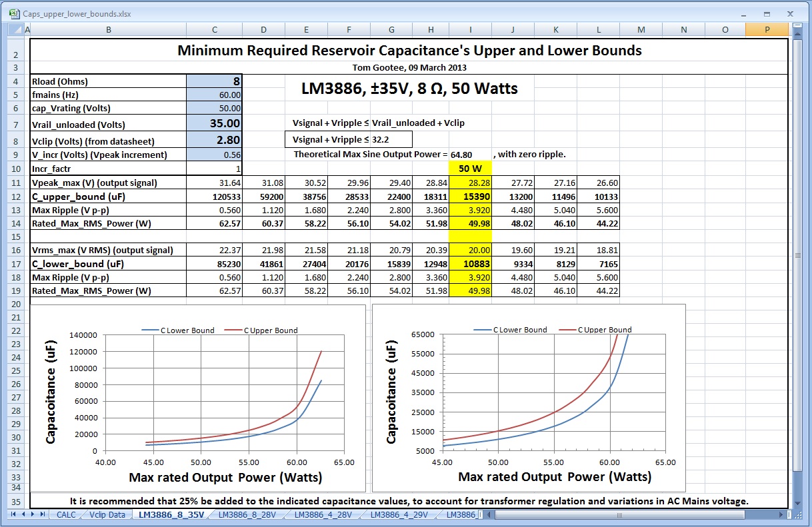
Task: Click the 25% recommendation note in row 35
Action: click(x=409, y=501)
